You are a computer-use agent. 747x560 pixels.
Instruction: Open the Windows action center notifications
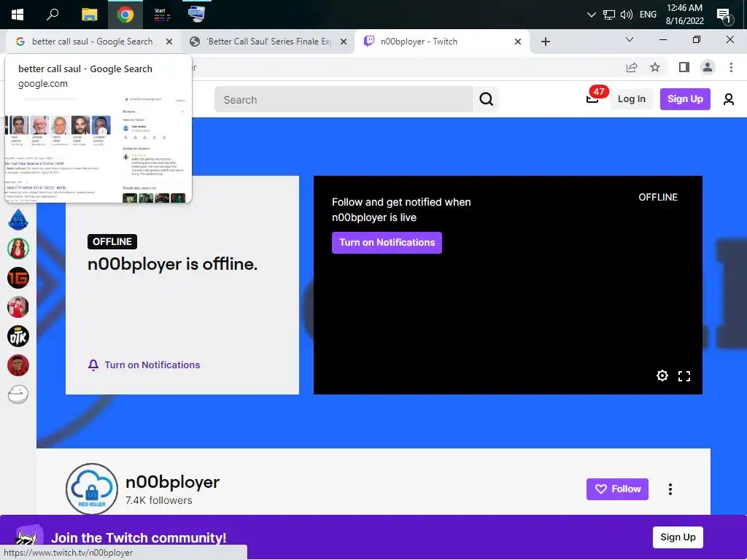pyautogui.click(x=724, y=16)
